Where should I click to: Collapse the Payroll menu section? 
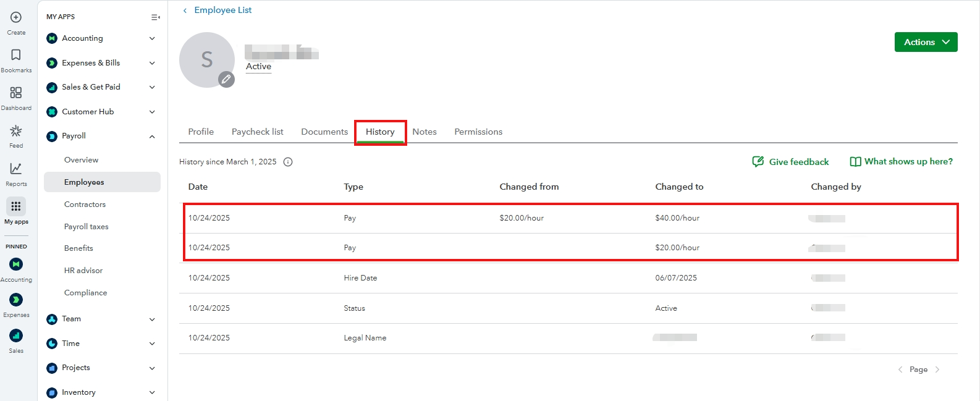(x=152, y=137)
